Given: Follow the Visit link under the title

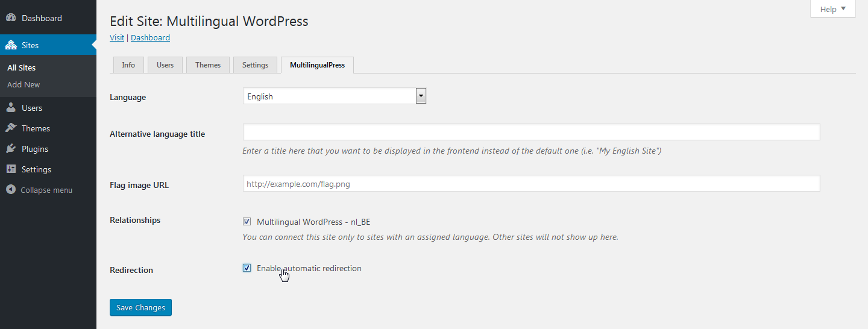Looking at the screenshot, I should tap(117, 37).
